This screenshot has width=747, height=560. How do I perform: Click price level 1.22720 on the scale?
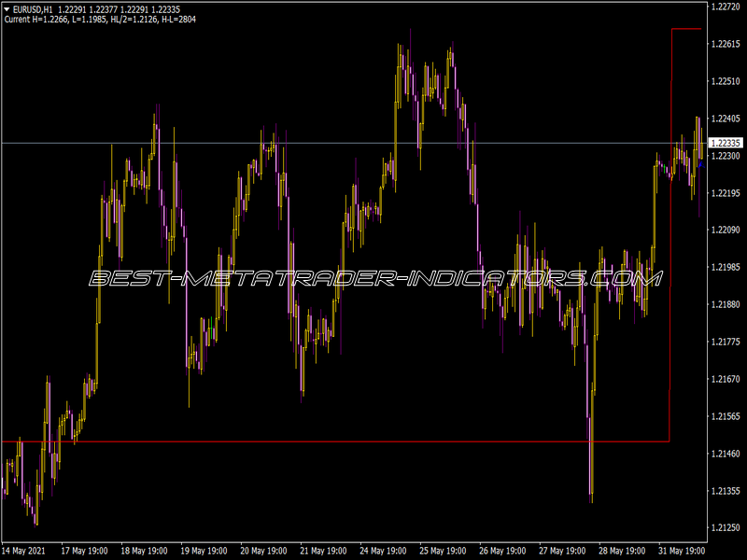tap(726, 7)
